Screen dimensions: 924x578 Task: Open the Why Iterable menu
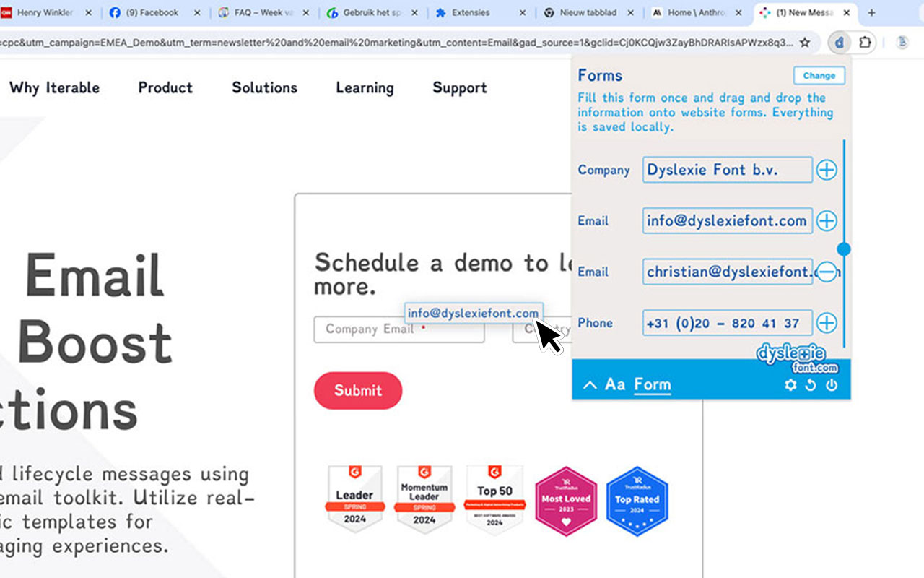pos(55,88)
